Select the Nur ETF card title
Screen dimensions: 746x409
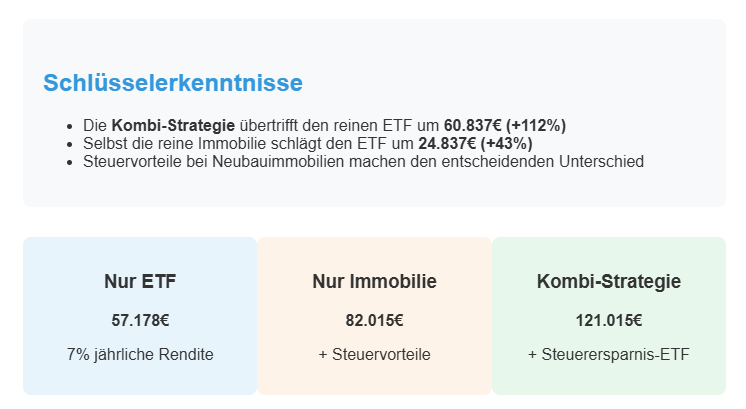140,281
